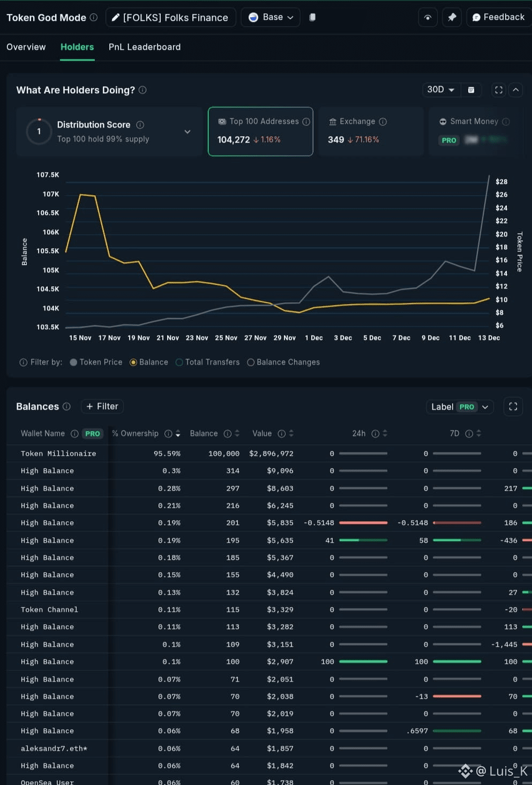Click the 24h red bar showing -0.5148
Viewport: 532px width, 785px height.
[x=363, y=523]
